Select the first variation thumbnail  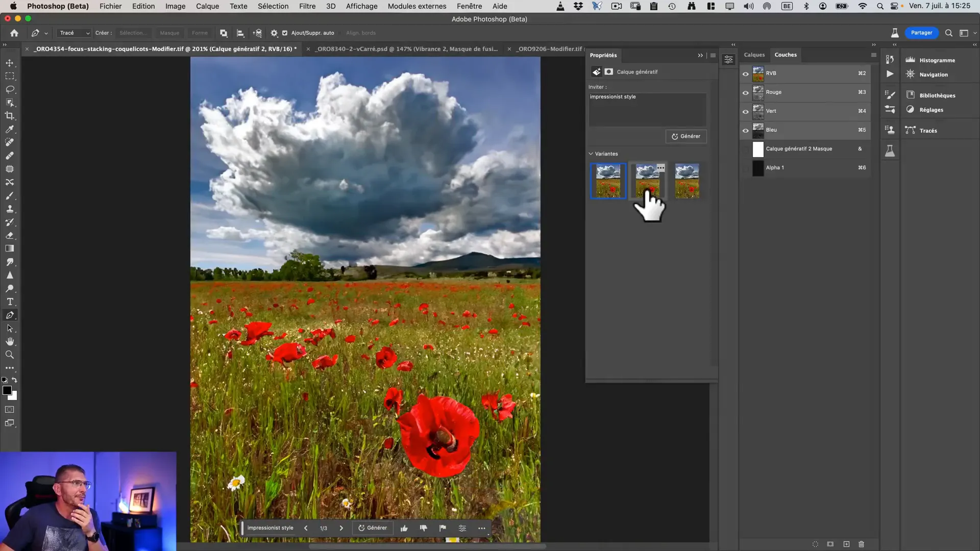point(608,181)
